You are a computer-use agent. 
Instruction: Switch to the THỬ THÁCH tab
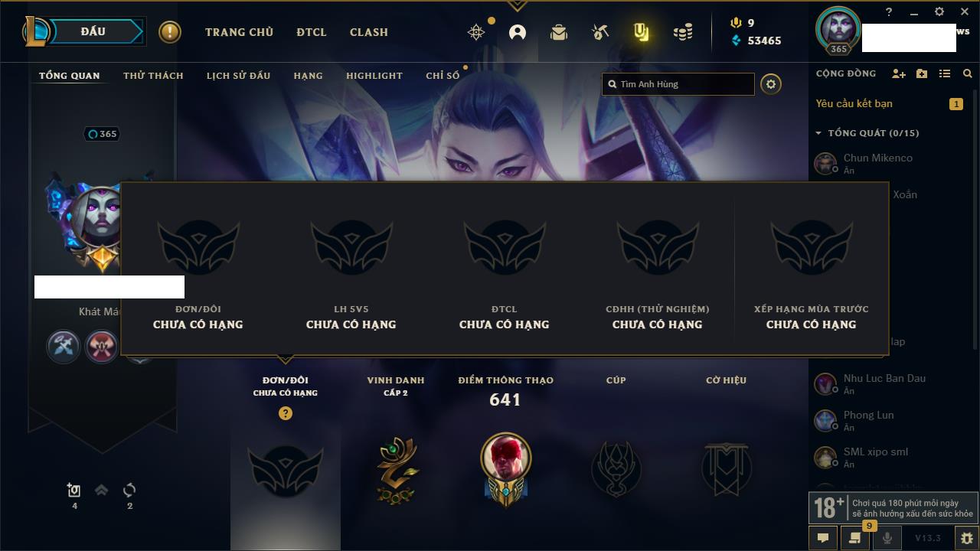point(153,76)
